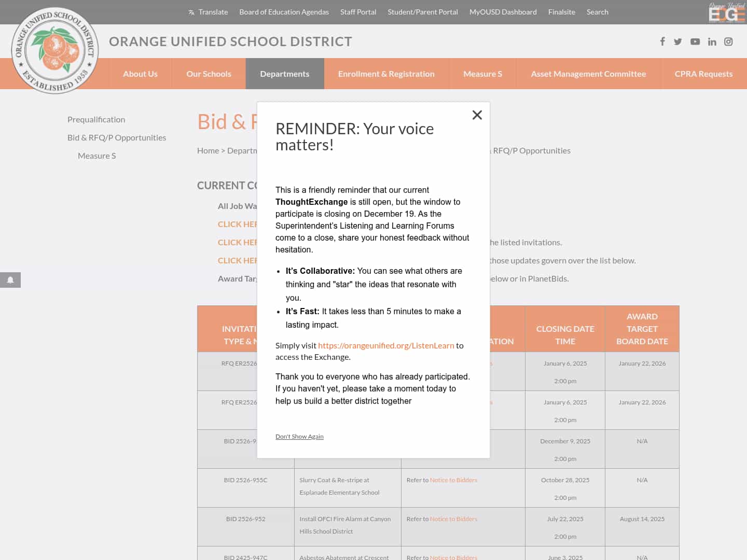Click the 'Don't Show Again' link

(299, 436)
